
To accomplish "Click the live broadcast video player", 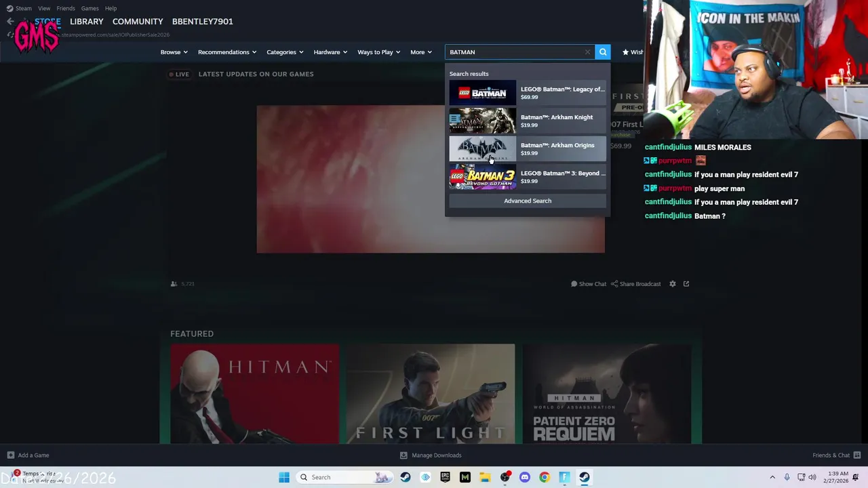I will [431, 179].
